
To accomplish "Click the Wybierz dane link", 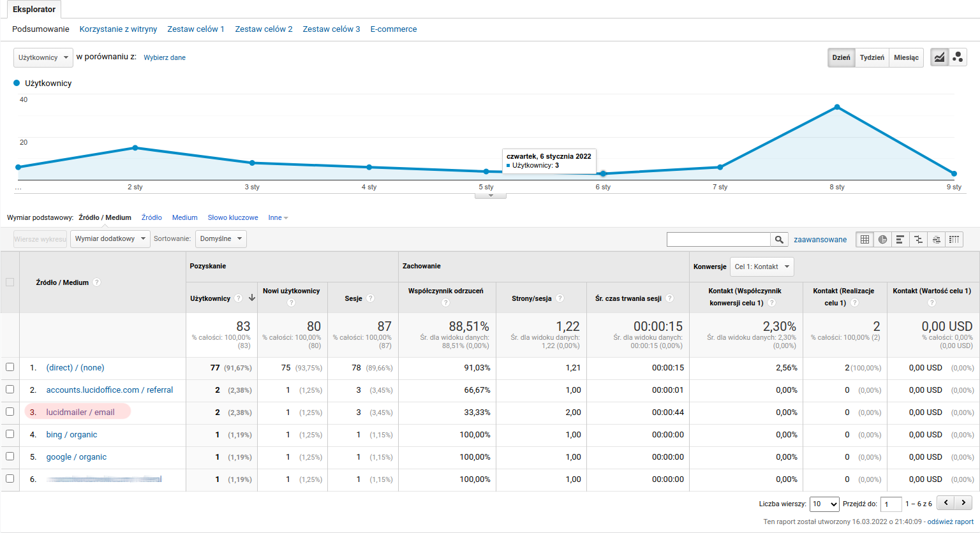I will [165, 57].
